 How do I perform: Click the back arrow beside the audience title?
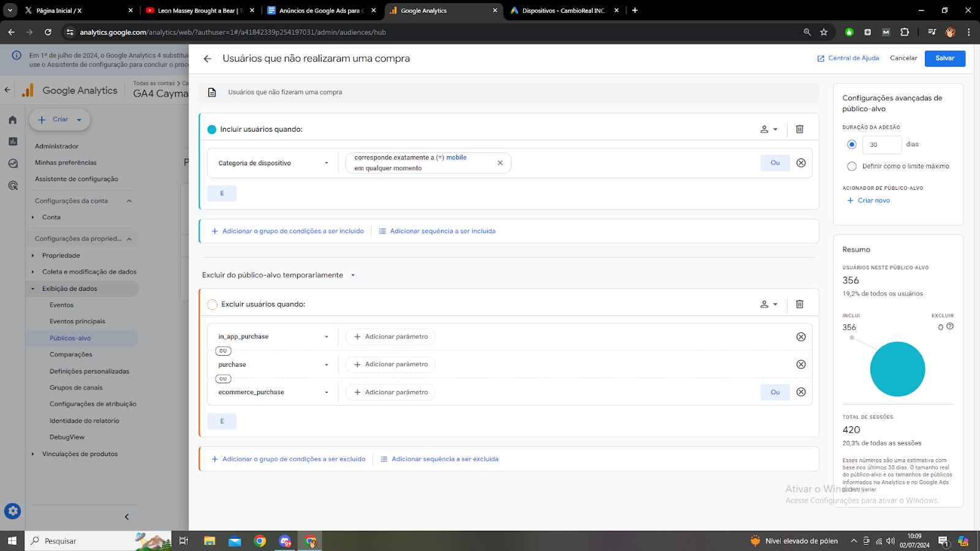(x=208, y=59)
